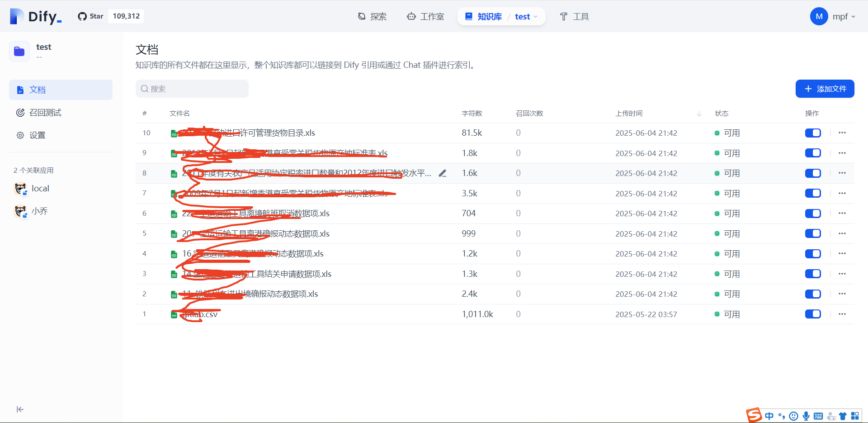Click the robot icon next to 工作室
Viewport: 868px width, 423px height.
[x=410, y=16]
